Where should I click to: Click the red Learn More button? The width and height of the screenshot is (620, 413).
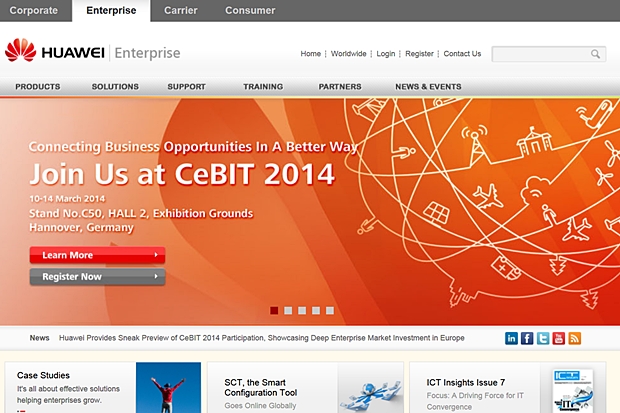pyautogui.click(x=97, y=255)
